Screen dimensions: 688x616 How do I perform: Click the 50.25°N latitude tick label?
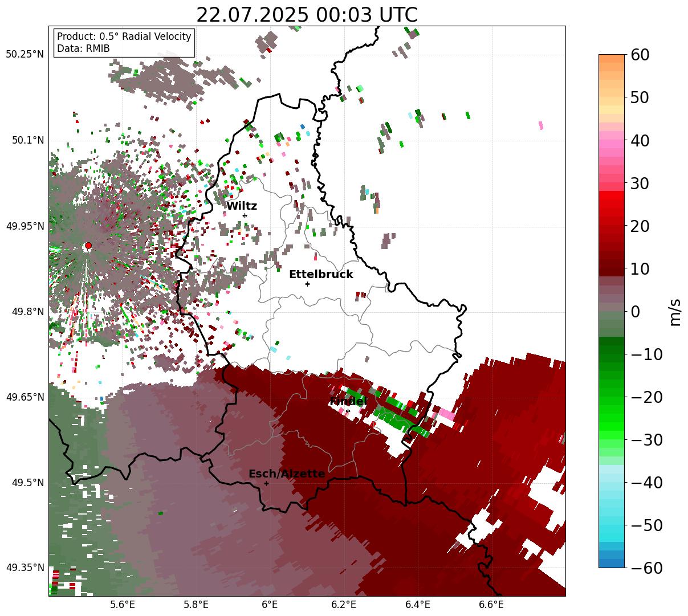(x=25, y=55)
